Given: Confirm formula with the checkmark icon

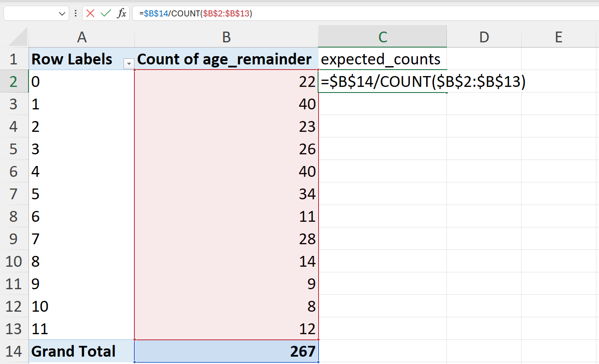Looking at the screenshot, I should click(106, 13).
